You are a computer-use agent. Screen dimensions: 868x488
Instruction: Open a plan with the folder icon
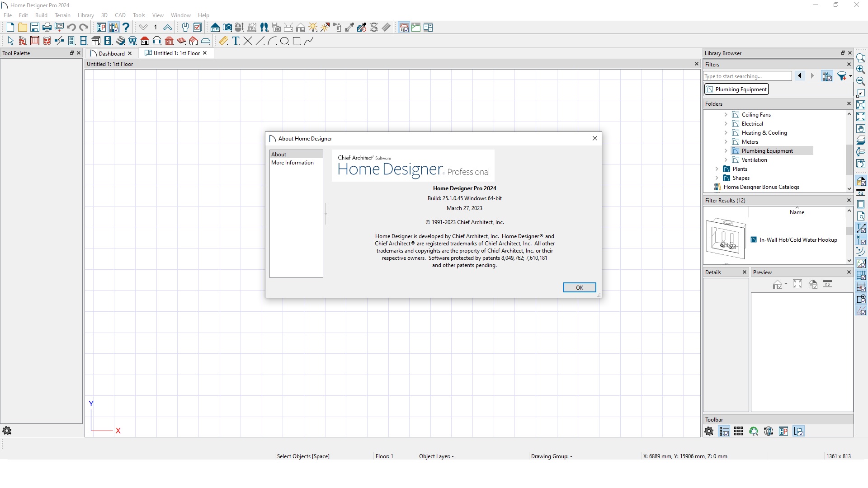click(22, 28)
